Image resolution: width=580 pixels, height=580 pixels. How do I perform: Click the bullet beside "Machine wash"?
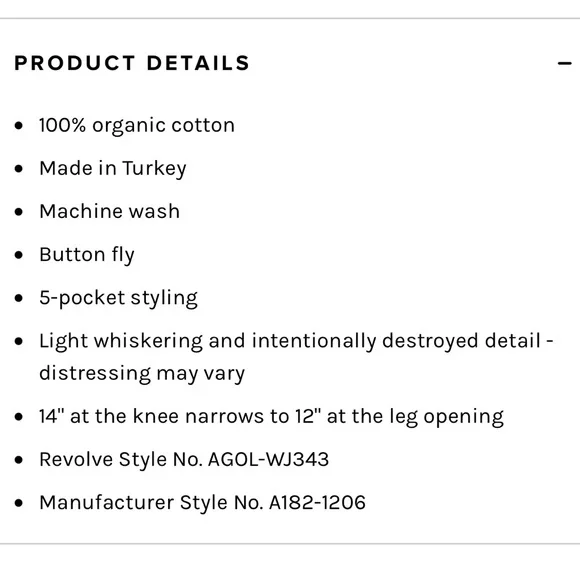18,212
